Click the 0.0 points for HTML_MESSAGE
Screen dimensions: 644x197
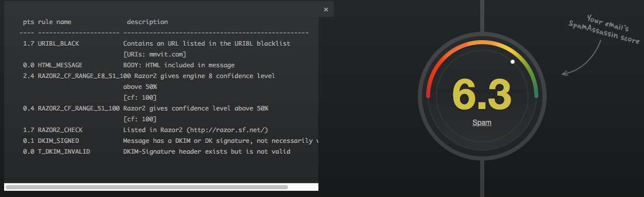28,65
